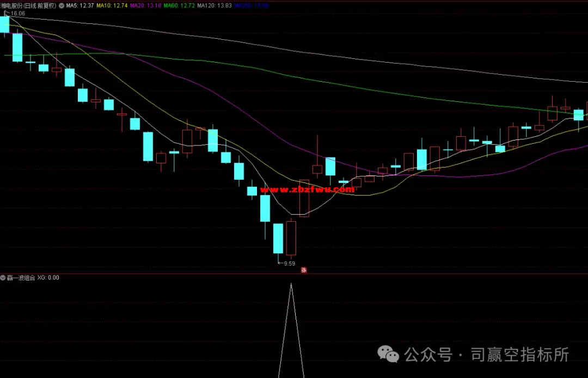The width and height of the screenshot is (588, 378).
Task: Click the 湘电股份(日线 前复权) chart title
Action: (x=28, y=5)
